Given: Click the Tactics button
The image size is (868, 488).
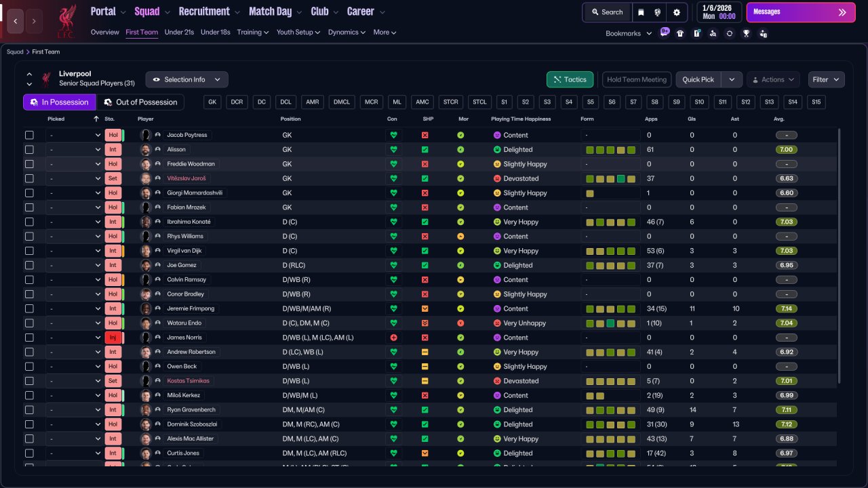Looking at the screenshot, I should 570,79.
